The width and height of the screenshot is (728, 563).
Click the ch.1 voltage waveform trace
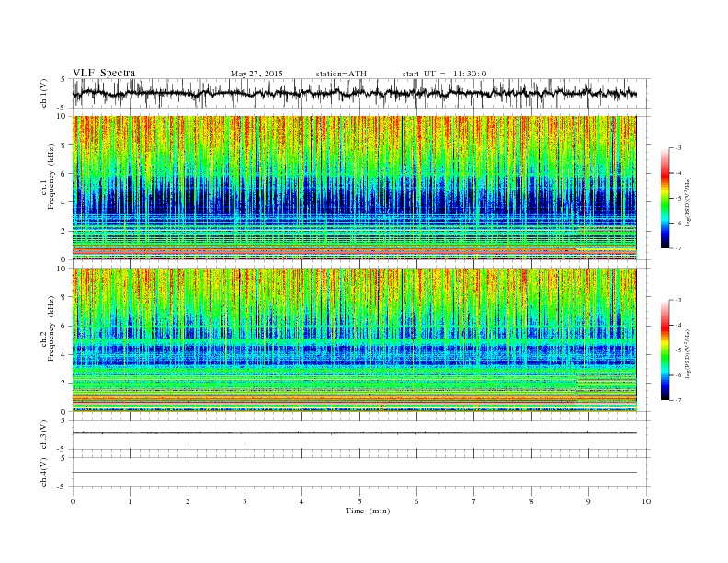354,94
